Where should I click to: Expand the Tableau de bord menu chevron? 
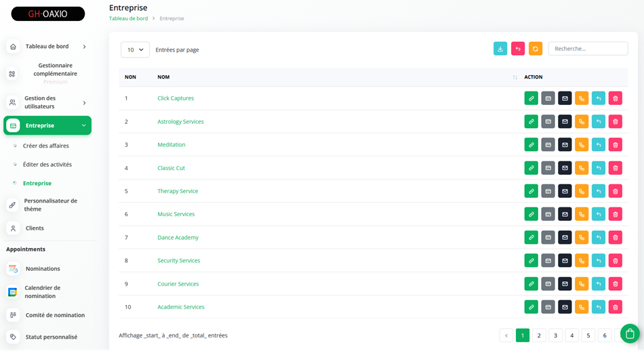pyautogui.click(x=84, y=46)
